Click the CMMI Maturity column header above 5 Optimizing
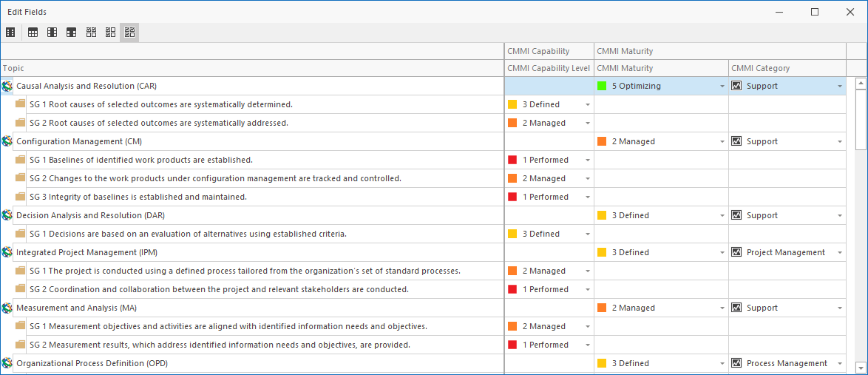Viewport: 868px width, 375px height. pos(662,68)
